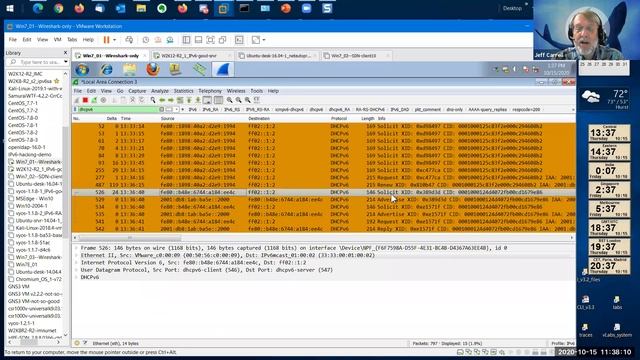Viewport: 640px width, 360px height.
Task: Open Internet Explorer in guest taskbar
Action: 107,69
